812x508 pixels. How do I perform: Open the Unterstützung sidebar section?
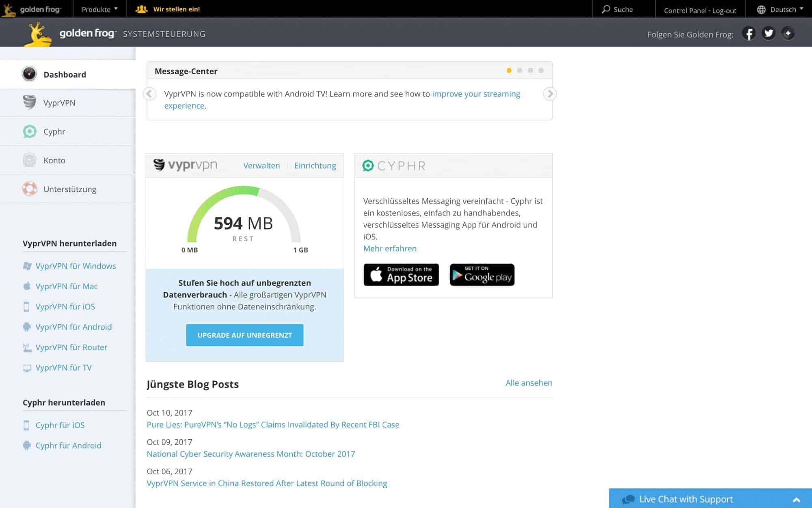tap(68, 189)
